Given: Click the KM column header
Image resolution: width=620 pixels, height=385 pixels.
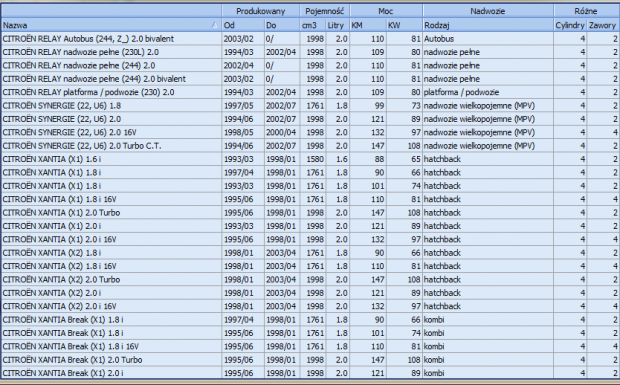Looking at the screenshot, I should (368, 25).
